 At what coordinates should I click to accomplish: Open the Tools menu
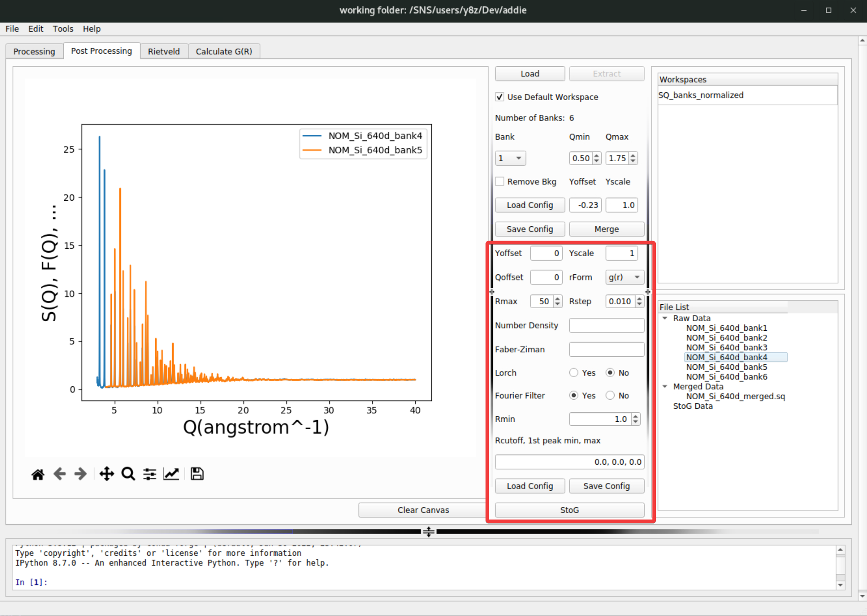click(63, 29)
